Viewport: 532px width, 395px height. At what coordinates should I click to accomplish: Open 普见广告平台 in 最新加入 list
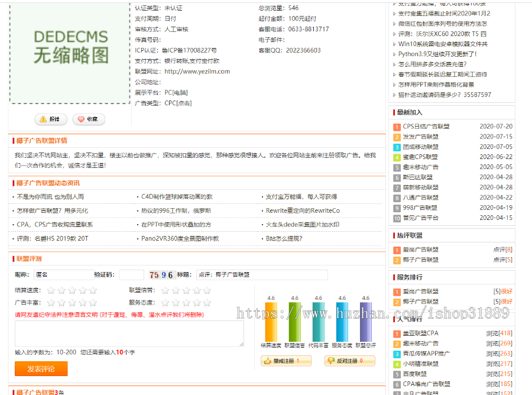[x=421, y=218]
